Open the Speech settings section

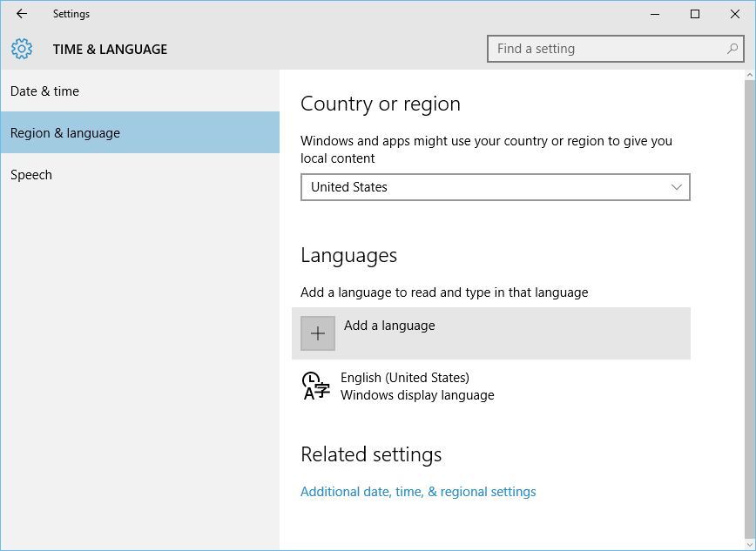pyautogui.click(x=140, y=174)
